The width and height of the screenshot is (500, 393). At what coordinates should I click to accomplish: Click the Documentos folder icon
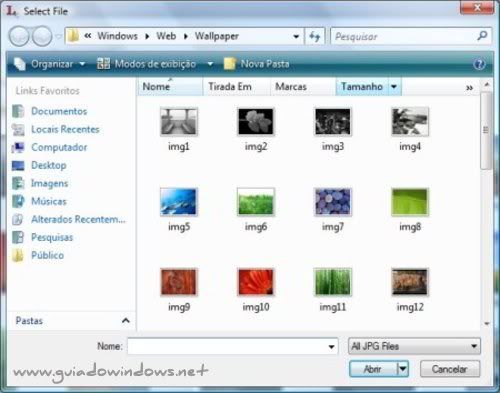(x=18, y=111)
